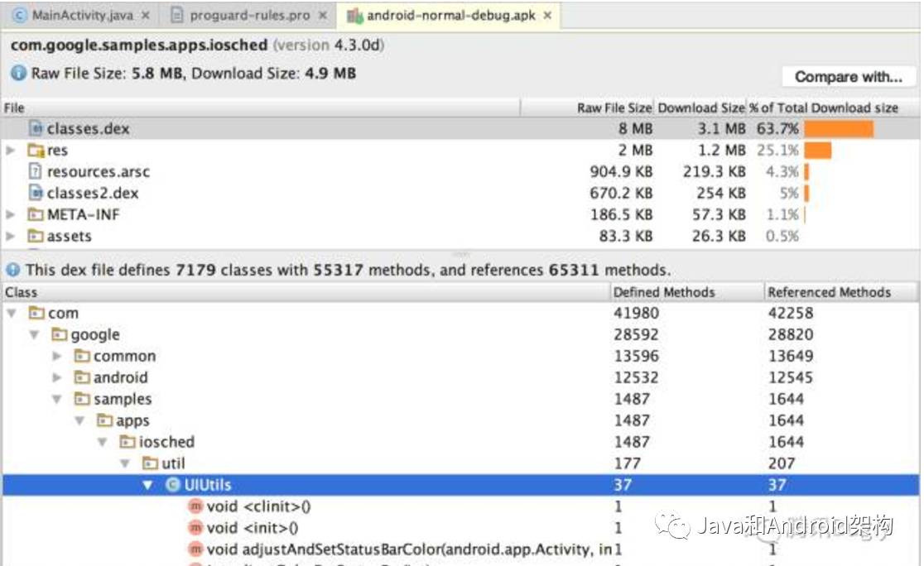Select the classes2.dex row name
This screenshot has height=566, width=924.
click(93, 193)
